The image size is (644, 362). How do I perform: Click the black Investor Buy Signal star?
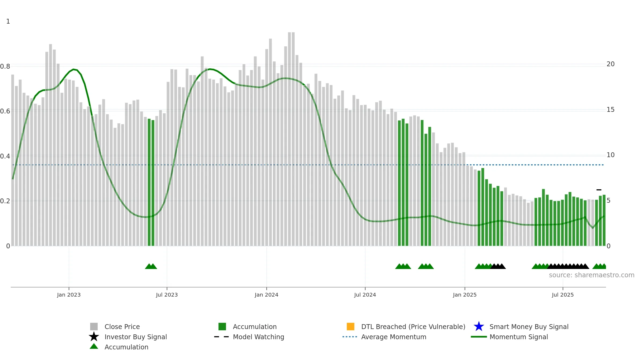94,337
